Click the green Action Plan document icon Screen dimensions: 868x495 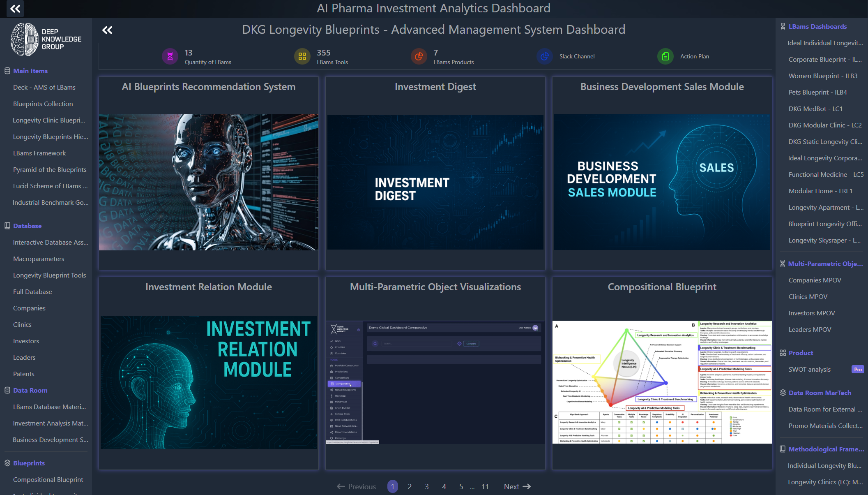[665, 56]
